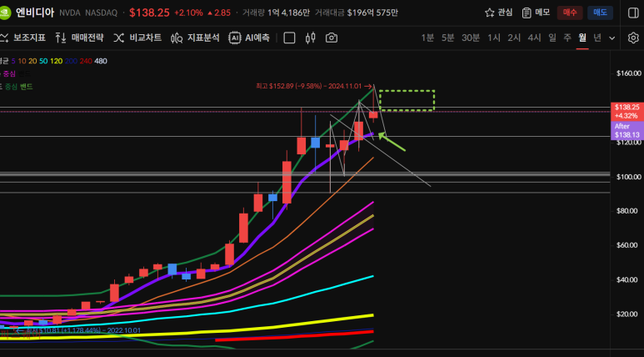Click the red $138.25 price axis tag
Screen dimensions: 644x357
627,111
